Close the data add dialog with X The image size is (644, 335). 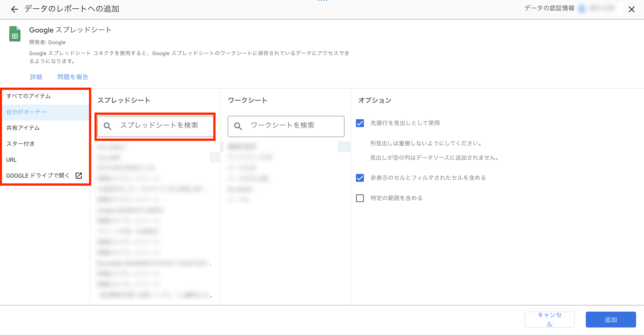(631, 9)
